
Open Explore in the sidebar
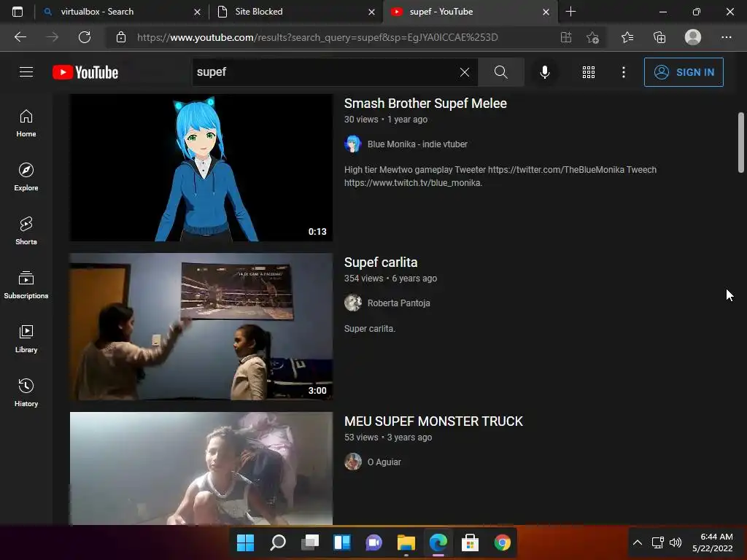pos(26,177)
